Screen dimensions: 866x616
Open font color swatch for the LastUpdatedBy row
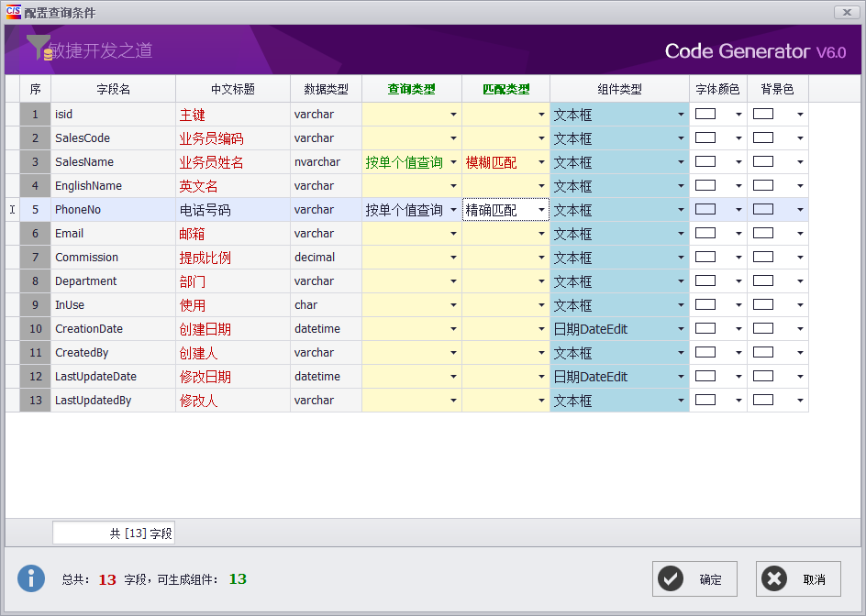pos(705,400)
